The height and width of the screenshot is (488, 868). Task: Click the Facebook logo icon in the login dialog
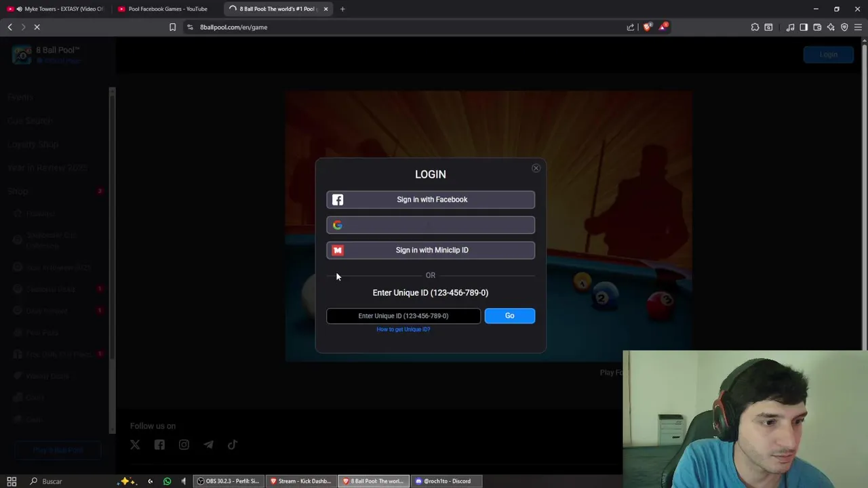(338, 199)
